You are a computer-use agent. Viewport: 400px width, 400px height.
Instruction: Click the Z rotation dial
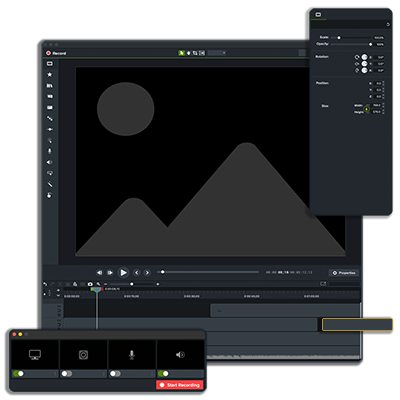click(x=364, y=57)
